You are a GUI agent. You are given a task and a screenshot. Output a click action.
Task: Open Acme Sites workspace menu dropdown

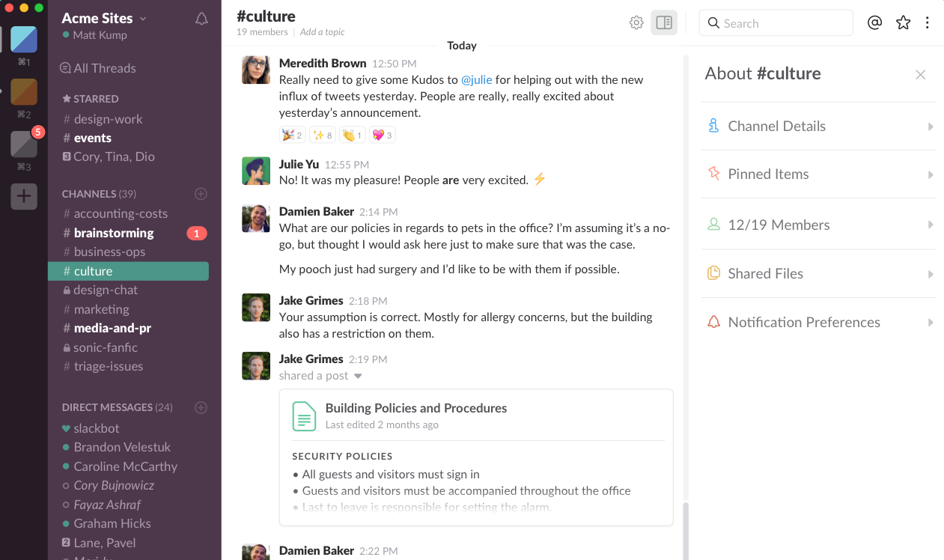point(104,18)
